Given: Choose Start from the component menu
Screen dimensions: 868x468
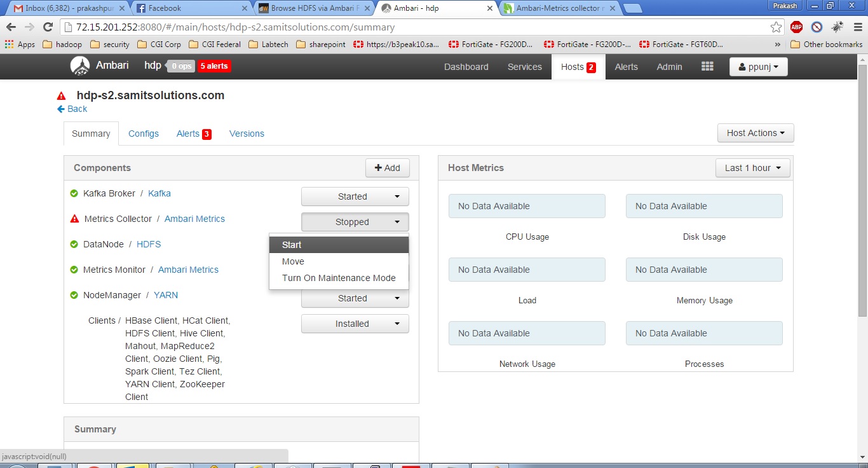Looking at the screenshot, I should point(291,244).
